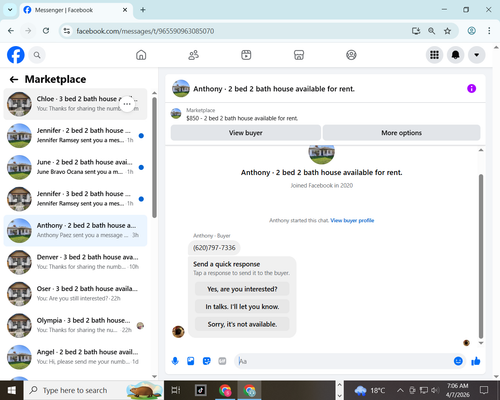
Task: Open the Marketplace storefront icon
Action: click(x=299, y=55)
